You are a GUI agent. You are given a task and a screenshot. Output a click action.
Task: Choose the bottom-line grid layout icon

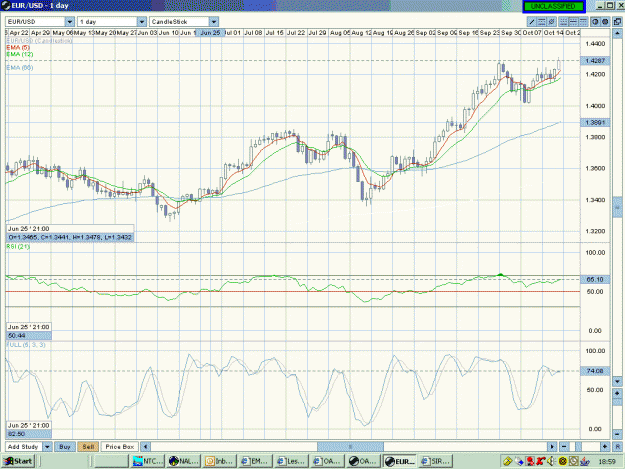coord(563,22)
